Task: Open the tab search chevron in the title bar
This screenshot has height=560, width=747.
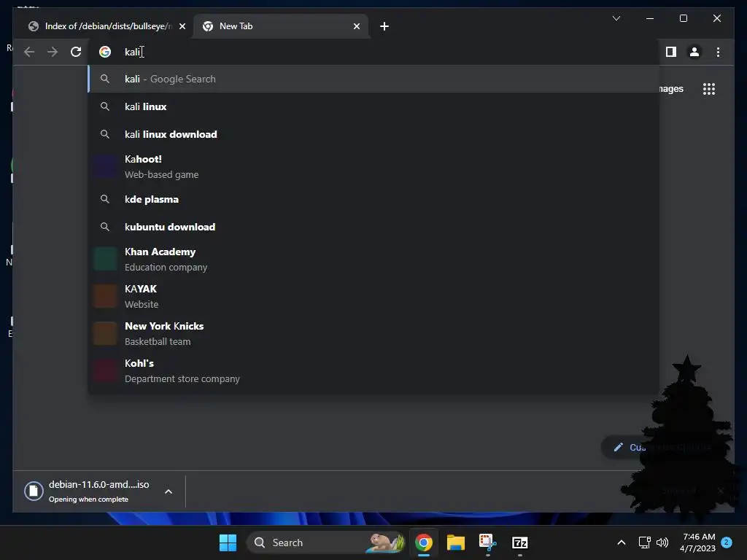Action: coord(616,18)
